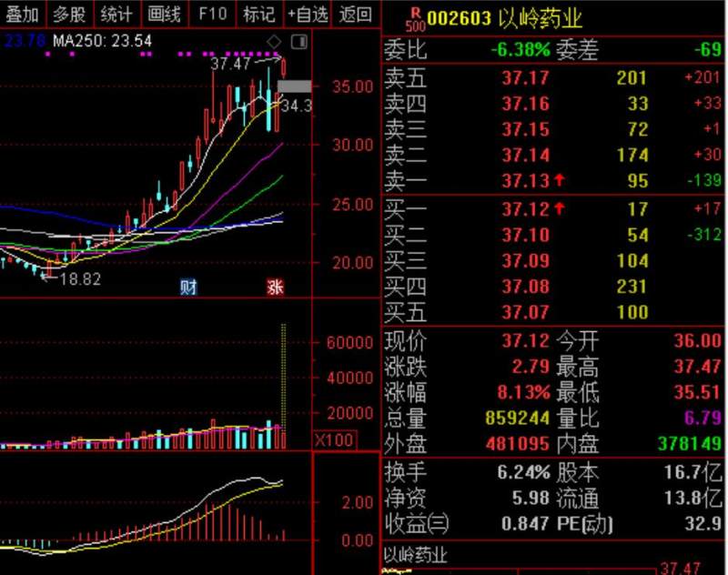Click the 最高 value 37.47
The height and width of the screenshot is (575, 728).
tap(698, 367)
